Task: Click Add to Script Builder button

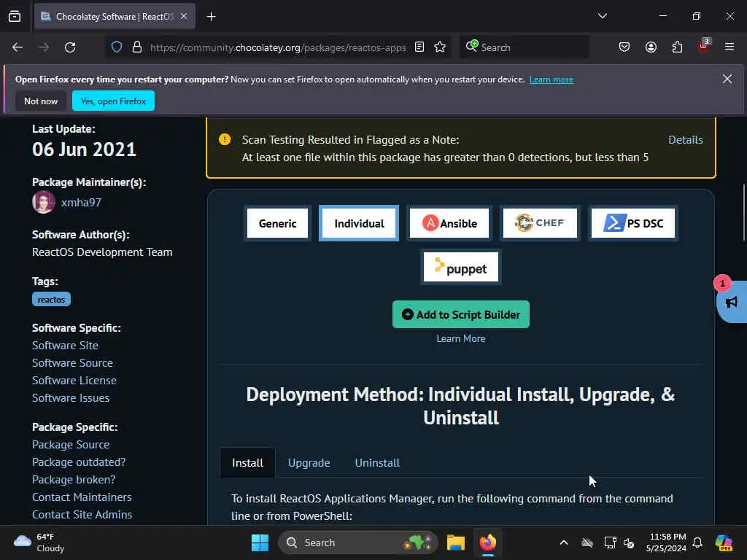Action: (x=461, y=315)
